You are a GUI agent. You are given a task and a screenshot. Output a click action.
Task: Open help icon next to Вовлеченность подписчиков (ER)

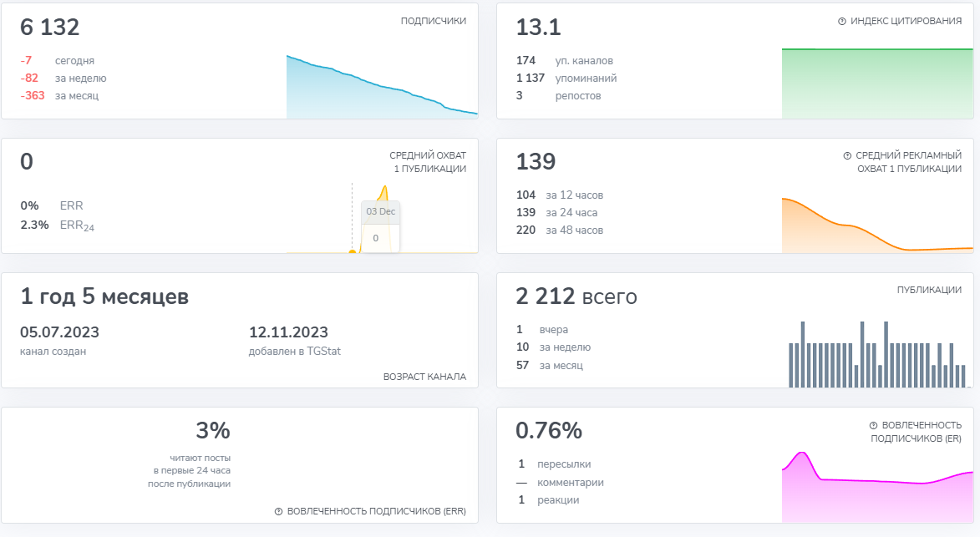coord(873,424)
